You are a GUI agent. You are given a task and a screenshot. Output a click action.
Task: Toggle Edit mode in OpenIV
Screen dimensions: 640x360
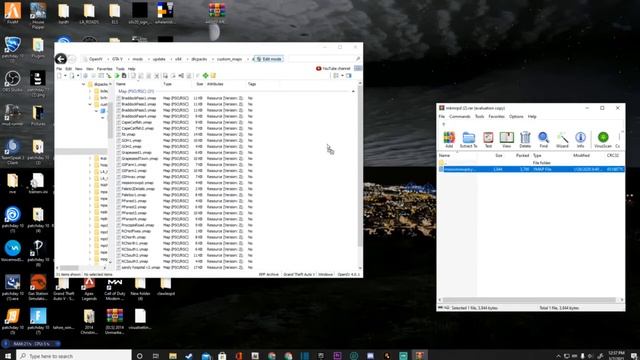(269, 59)
